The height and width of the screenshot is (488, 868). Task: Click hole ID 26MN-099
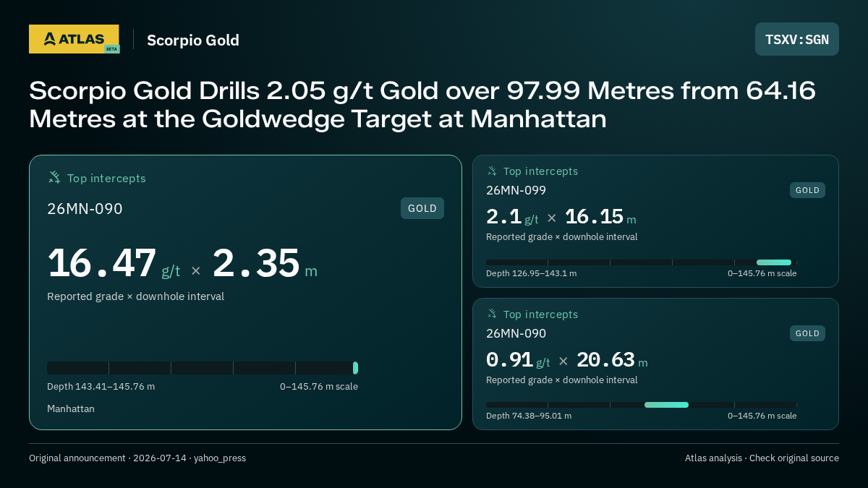pos(516,190)
